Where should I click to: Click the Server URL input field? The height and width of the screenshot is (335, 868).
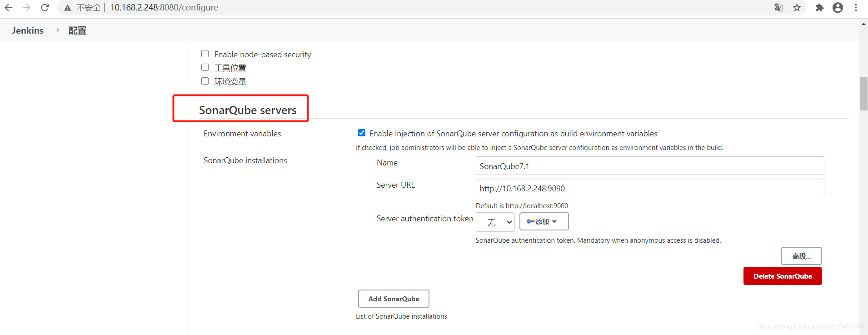[x=650, y=188]
